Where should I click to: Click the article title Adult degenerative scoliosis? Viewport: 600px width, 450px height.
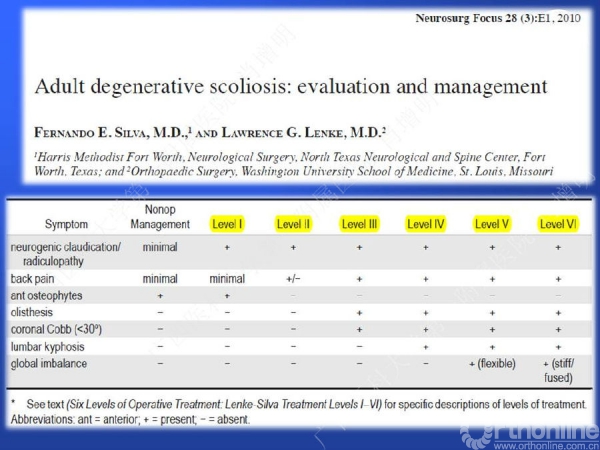coord(291,86)
